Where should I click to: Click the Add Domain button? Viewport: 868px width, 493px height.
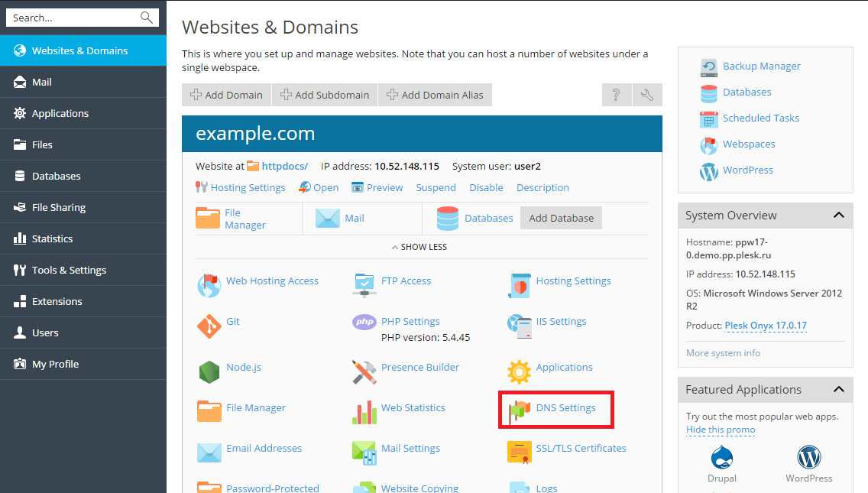click(x=226, y=95)
